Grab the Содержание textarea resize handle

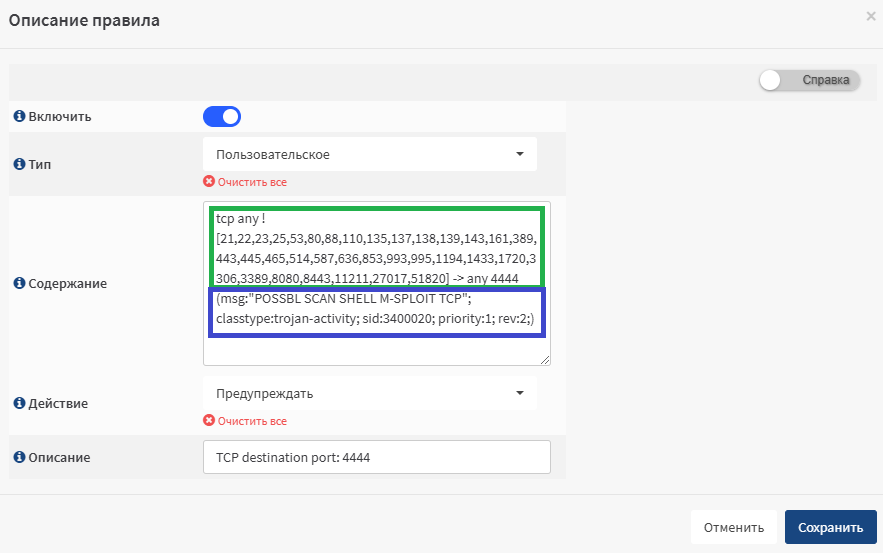click(x=545, y=360)
